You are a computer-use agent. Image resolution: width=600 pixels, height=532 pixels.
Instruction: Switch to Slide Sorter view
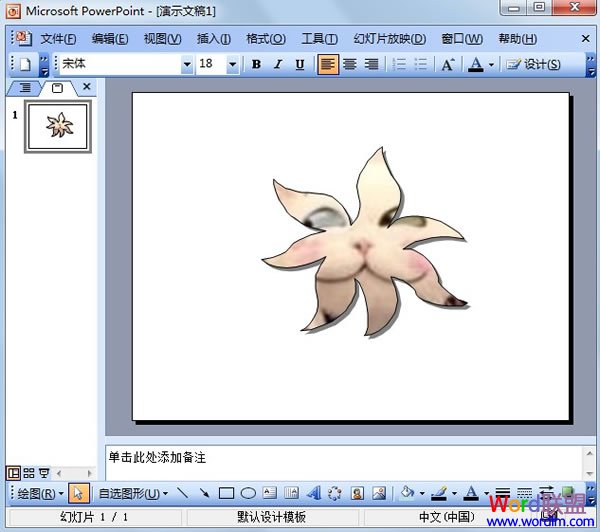(x=29, y=473)
